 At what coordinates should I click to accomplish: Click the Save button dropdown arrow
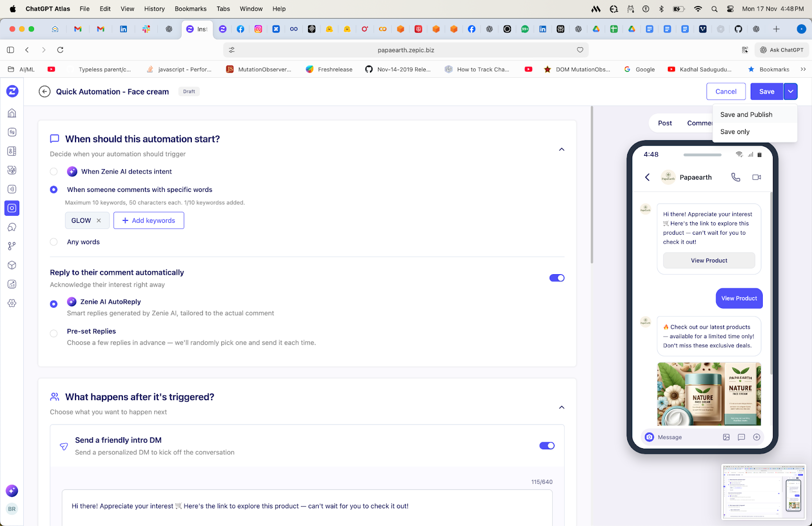coord(791,91)
